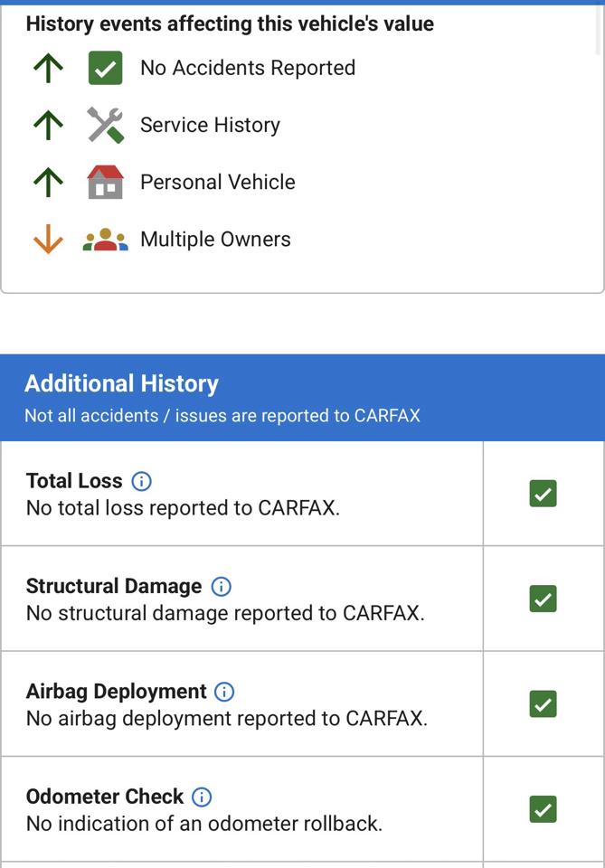The image size is (605, 868).
Task: Click the Total Loss green checkmark
Action: coord(543,494)
